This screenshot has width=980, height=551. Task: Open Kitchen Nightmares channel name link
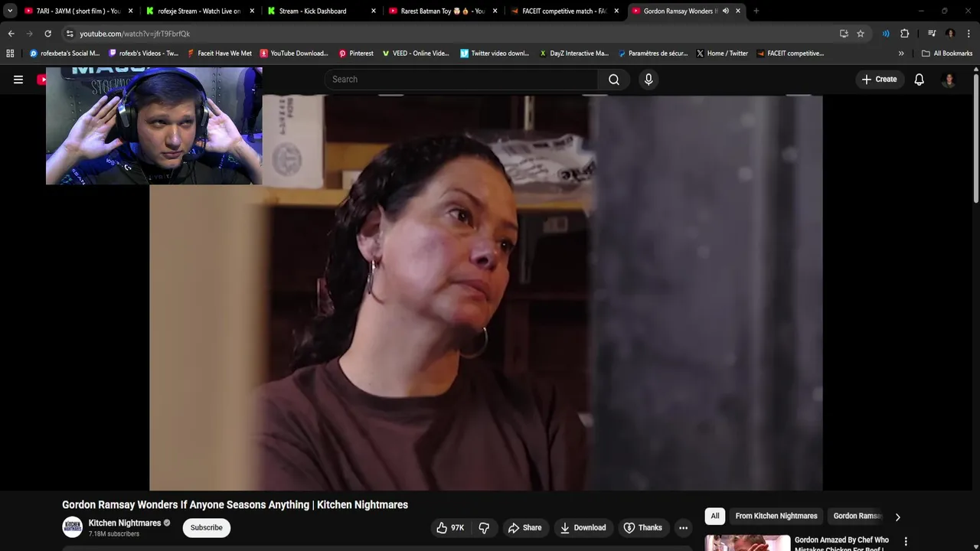tap(125, 523)
